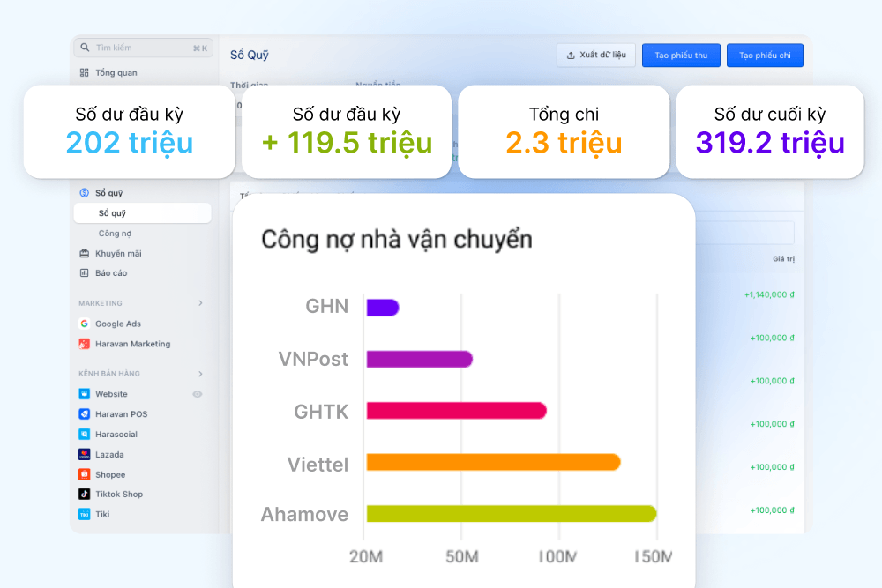Toggle the Website eye visibility icon
Screen dimensions: 882x588
(198, 394)
